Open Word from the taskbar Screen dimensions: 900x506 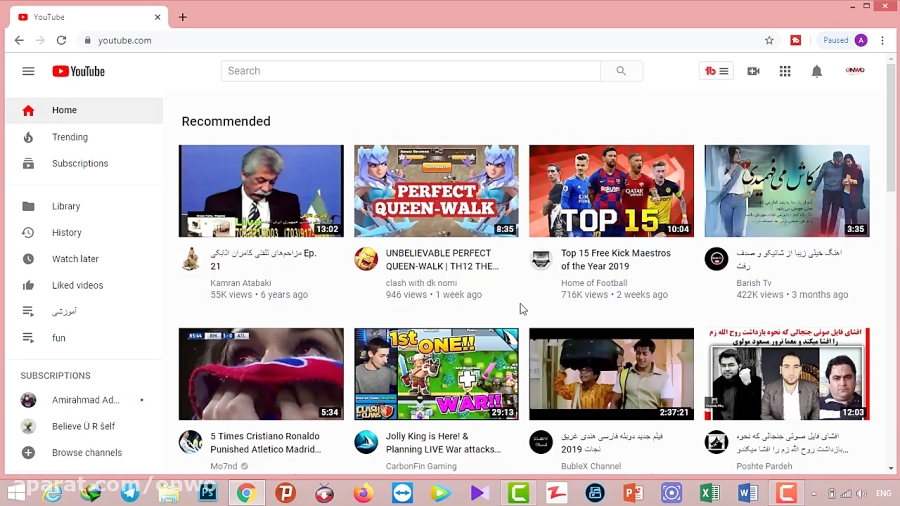(x=747, y=492)
